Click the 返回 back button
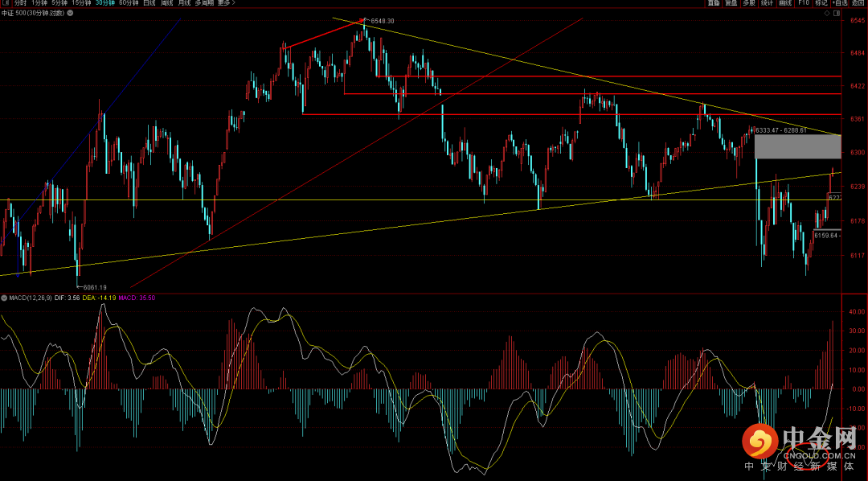 pos(858,2)
